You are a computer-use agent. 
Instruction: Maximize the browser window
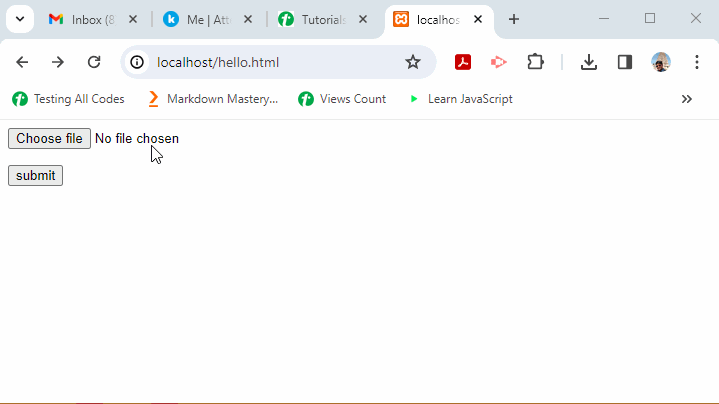pos(650,19)
